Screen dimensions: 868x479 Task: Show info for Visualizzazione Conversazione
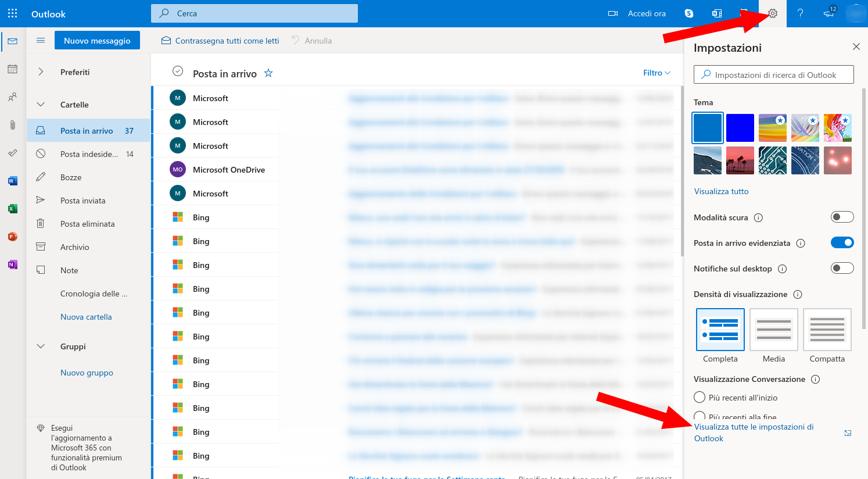coord(815,380)
